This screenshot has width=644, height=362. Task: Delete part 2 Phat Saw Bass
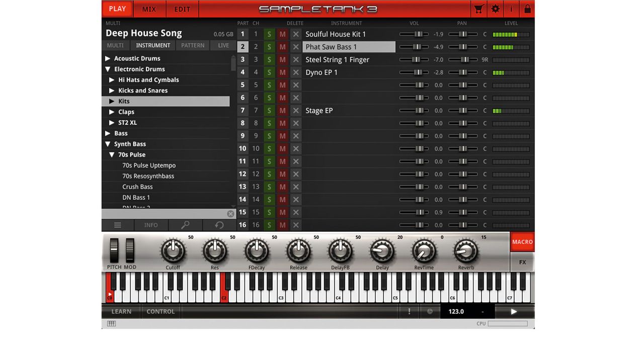[296, 47]
